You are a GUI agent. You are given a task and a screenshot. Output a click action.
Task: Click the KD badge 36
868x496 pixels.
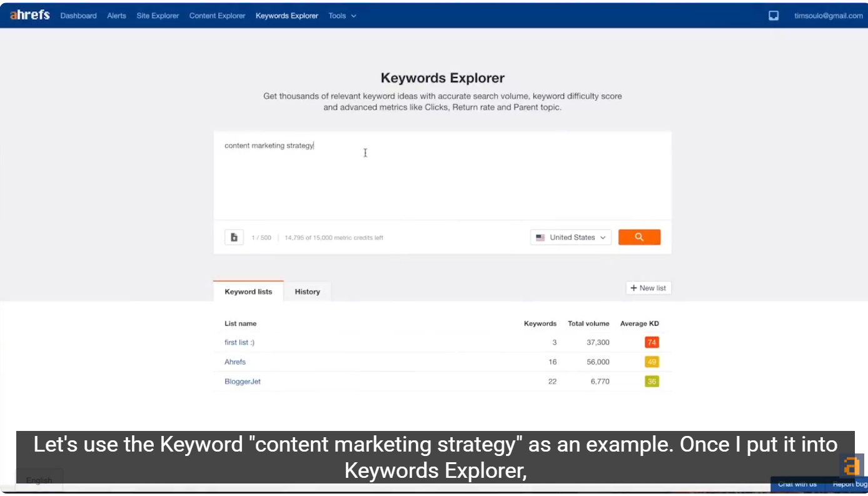[x=652, y=381]
